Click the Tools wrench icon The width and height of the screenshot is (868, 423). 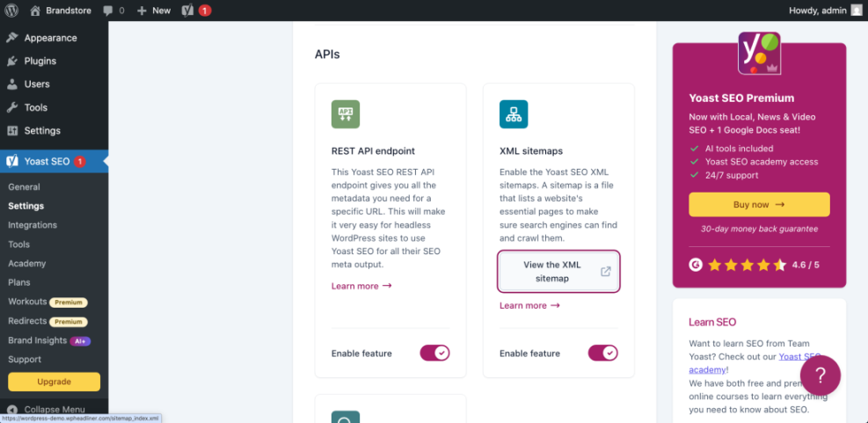[12, 107]
